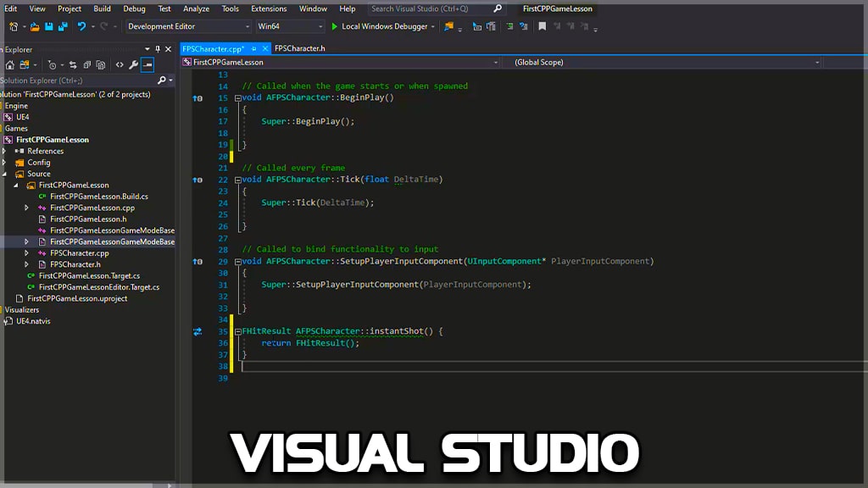
Task: Click the Pending Changes Filter clock icon
Action: click(52, 64)
